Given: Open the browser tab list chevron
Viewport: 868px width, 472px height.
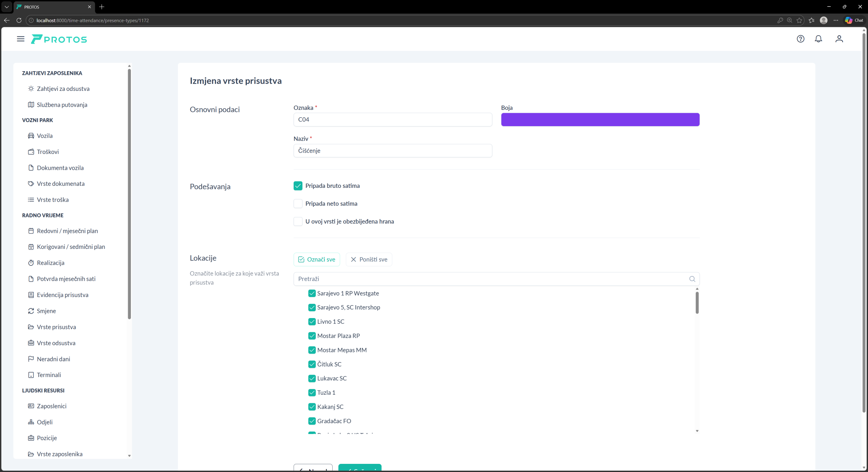Looking at the screenshot, I should coord(6,7).
